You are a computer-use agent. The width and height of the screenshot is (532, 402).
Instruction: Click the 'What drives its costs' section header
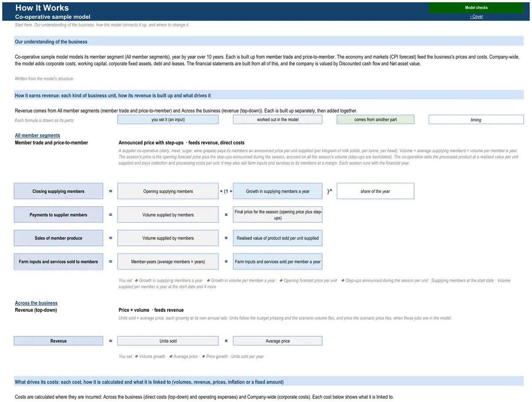coord(269,382)
